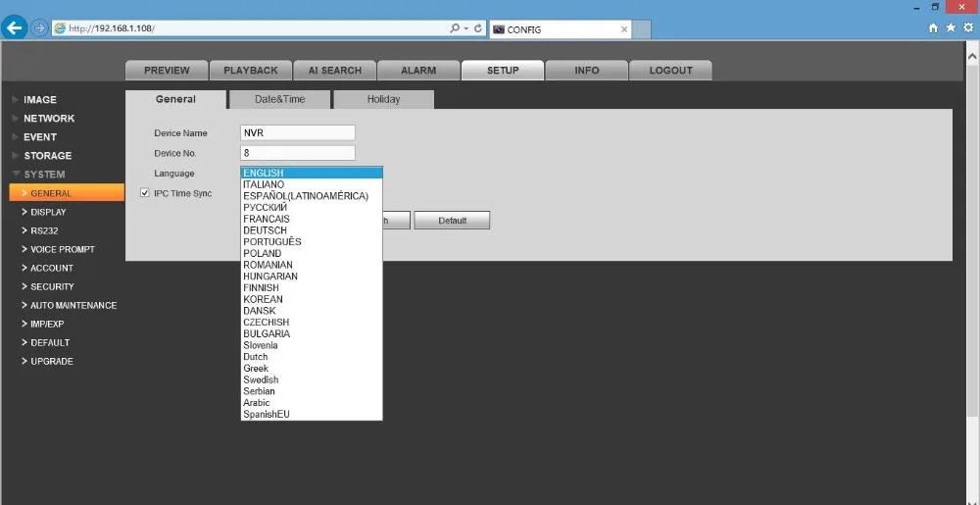
Task: Click the page scrollbar up arrow
Action: point(972,56)
